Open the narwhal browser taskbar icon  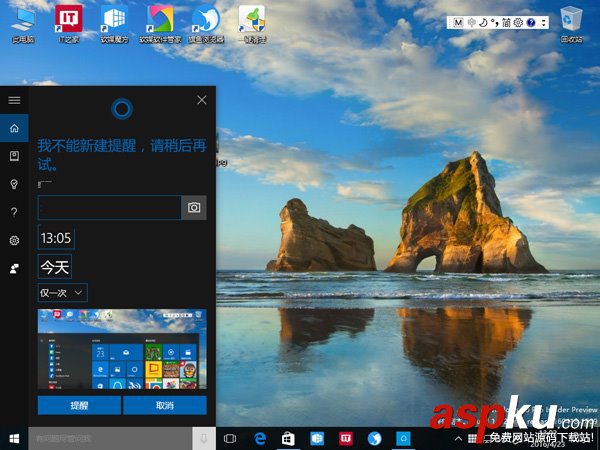[x=375, y=439]
